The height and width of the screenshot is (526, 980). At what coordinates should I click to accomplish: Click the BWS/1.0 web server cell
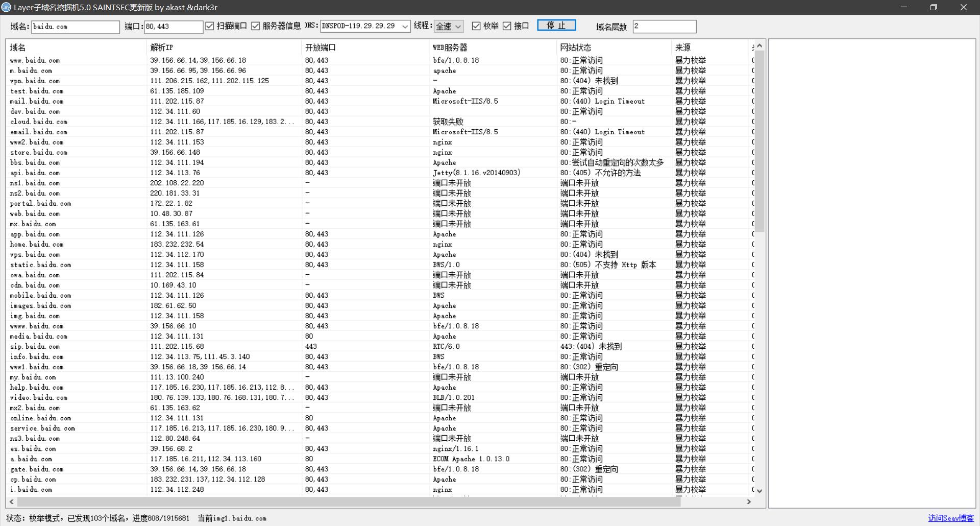pyautogui.click(x=446, y=265)
